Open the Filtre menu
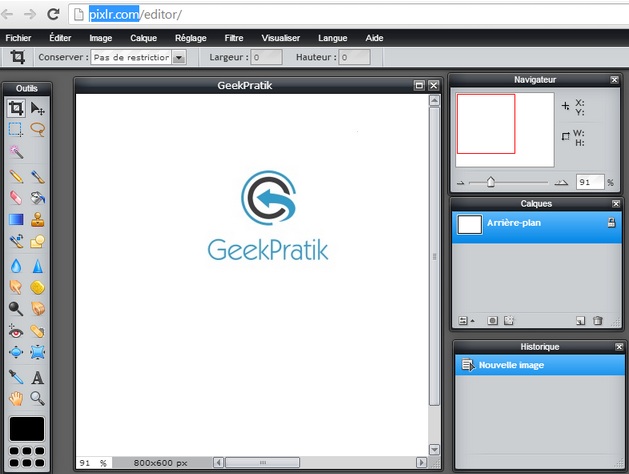Screen dimensions: 629x474 click(234, 38)
